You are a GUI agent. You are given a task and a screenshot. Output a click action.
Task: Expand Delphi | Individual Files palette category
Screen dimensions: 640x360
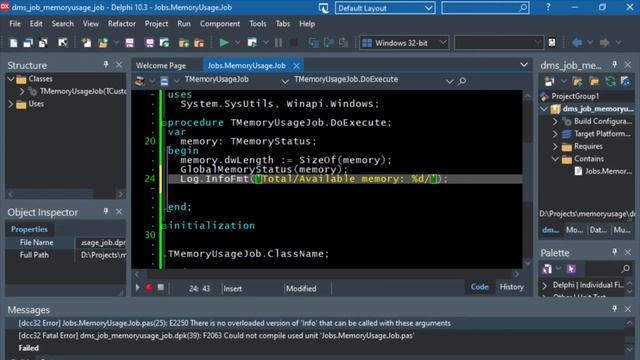(x=544, y=285)
